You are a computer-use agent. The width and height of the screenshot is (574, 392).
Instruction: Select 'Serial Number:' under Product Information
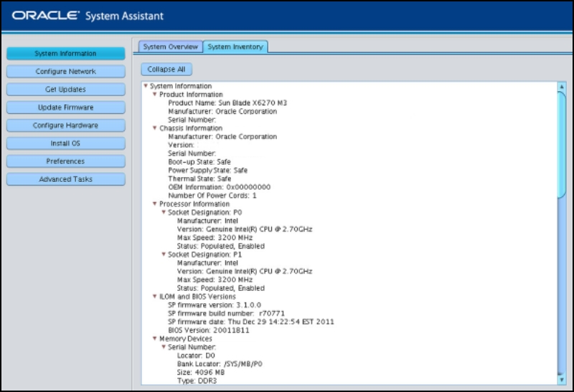[192, 120]
